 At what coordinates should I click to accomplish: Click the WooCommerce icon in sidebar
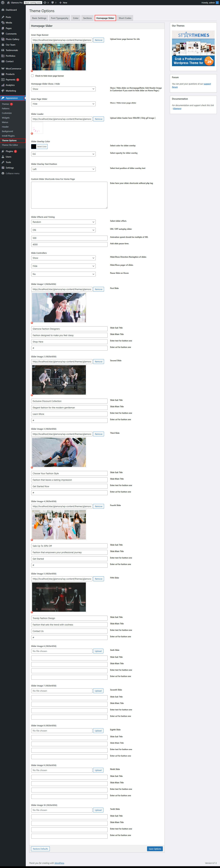[x=3, y=68]
